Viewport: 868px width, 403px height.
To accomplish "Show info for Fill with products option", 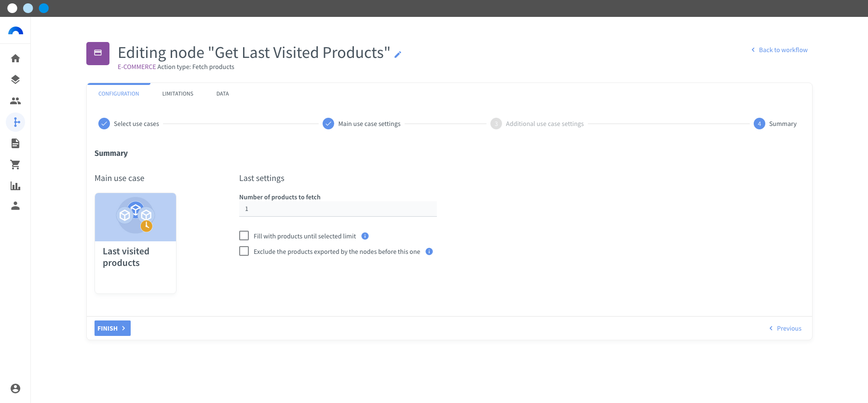I will coord(365,236).
